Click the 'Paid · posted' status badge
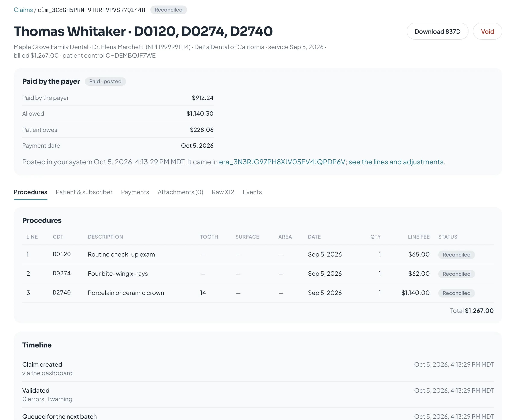This screenshot has width=516, height=420. (105, 82)
